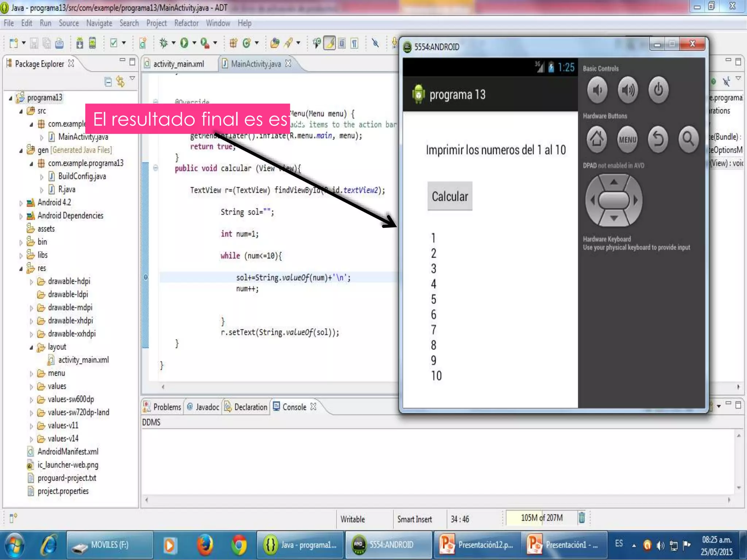Image resolution: width=747 pixels, height=560 pixels.
Task: Click the garbage collector trash icon
Action: pos(582,517)
